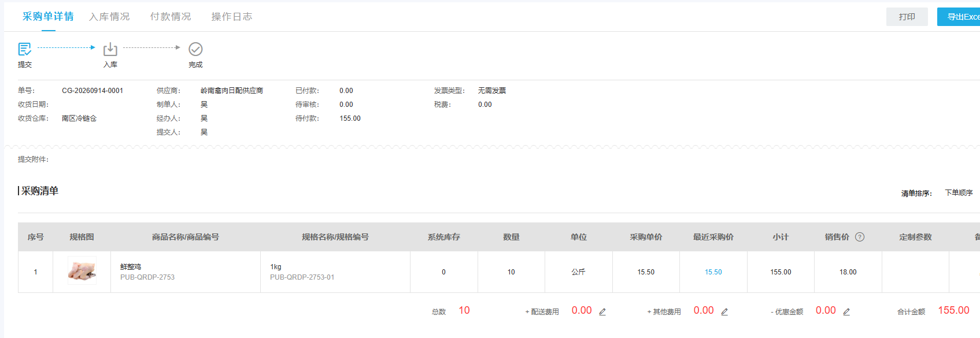The width and height of the screenshot is (980, 338).
Task: Click the 导出Excel button
Action: click(x=959, y=17)
